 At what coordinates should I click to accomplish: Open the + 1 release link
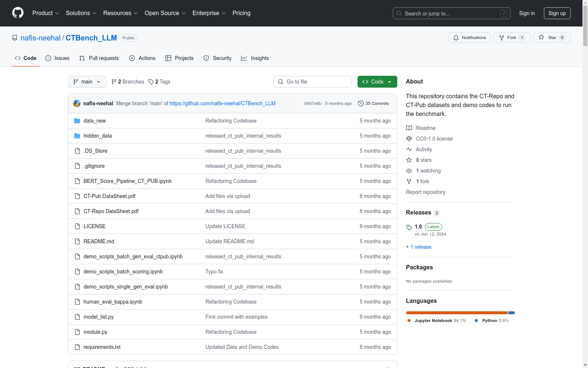[419, 247]
